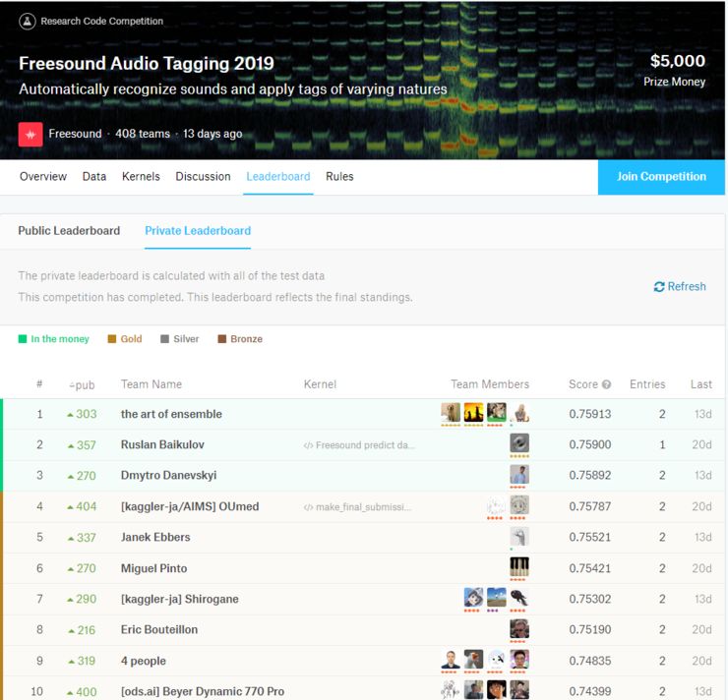Open the make_final_submissi... kernel link

(x=357, y=507)
